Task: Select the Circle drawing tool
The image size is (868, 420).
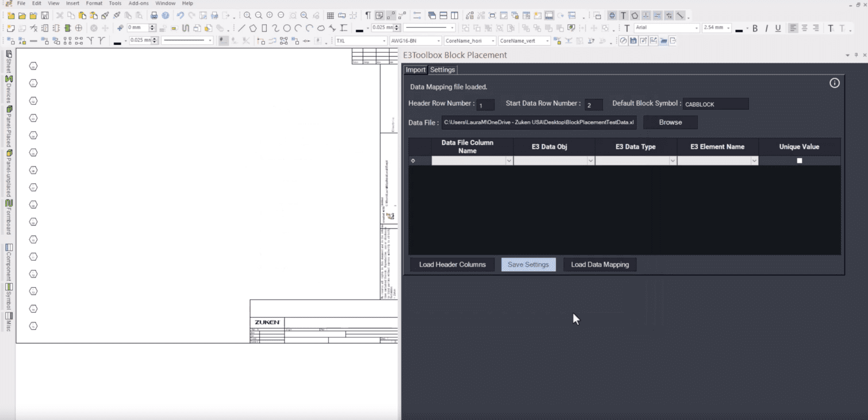Action: pyautogui.click(x=287, y=28)
